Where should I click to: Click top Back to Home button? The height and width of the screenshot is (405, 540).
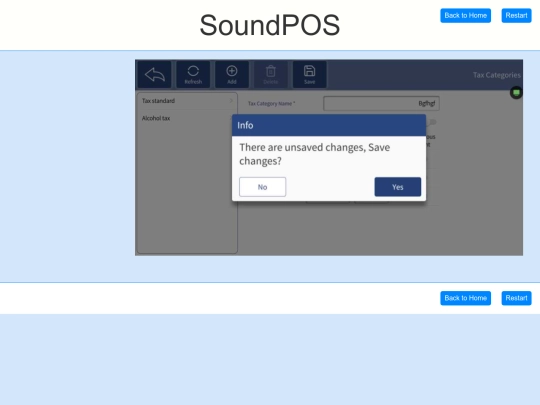coord(465,15)
